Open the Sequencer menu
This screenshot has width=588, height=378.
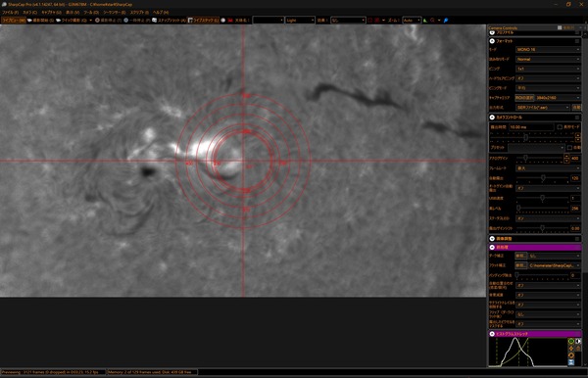tap(115, 13)
